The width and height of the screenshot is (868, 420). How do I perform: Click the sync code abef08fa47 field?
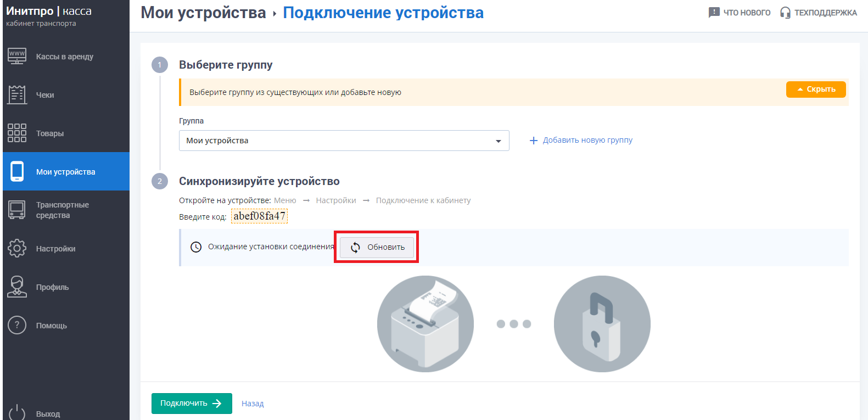259,216
